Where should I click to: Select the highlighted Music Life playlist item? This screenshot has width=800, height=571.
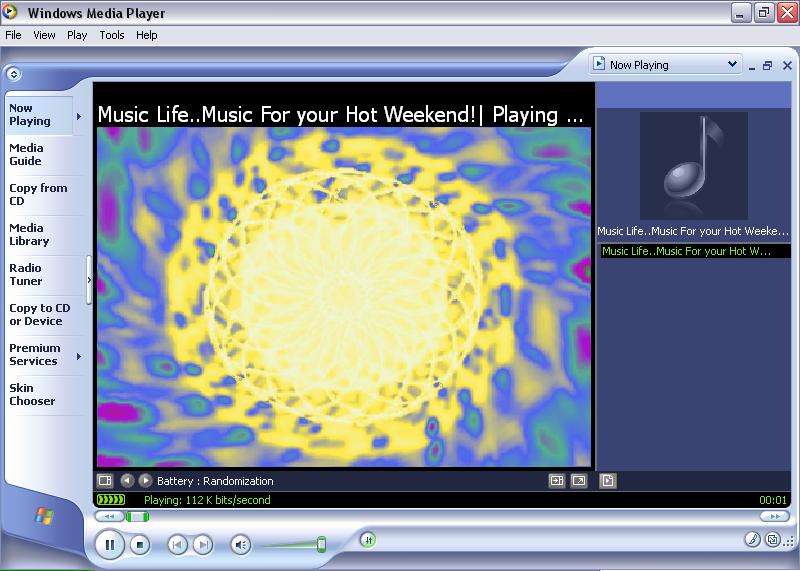pos(695,251)
